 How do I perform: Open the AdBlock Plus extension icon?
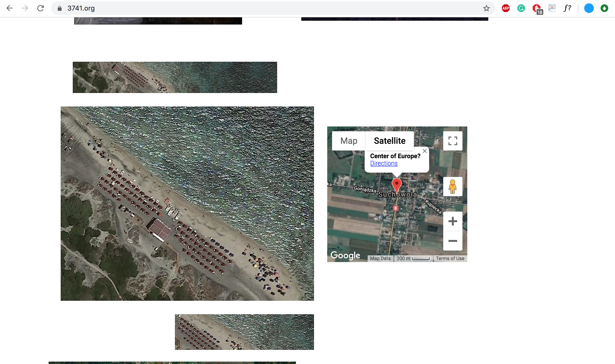pyautogui.click(x=506, y=8)
